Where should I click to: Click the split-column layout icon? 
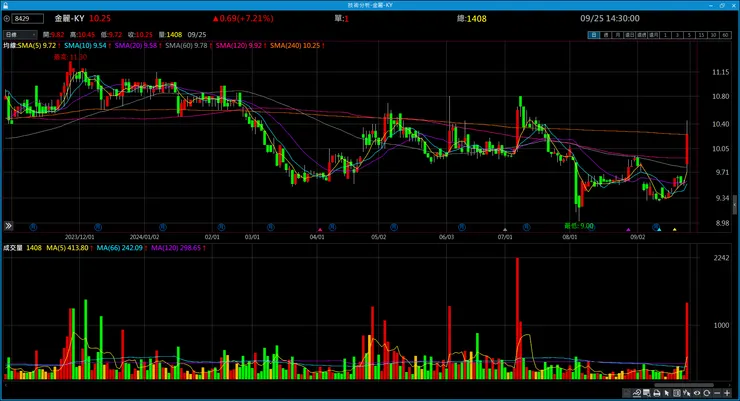[x=677, y=393]
